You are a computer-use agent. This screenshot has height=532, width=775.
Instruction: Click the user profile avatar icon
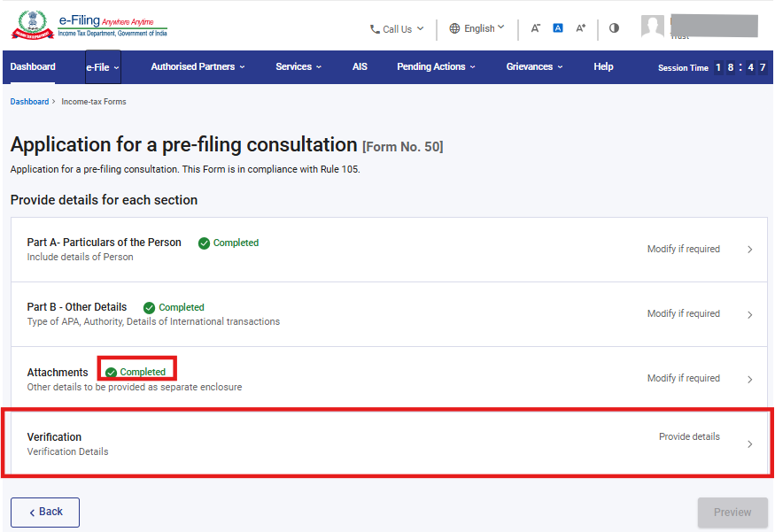(x=653, y=27)
